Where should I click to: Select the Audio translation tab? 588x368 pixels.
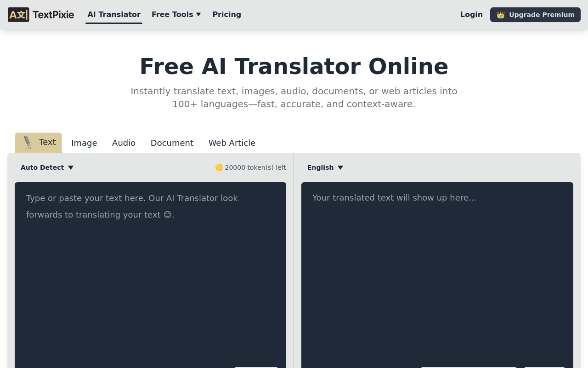(124, 143)
